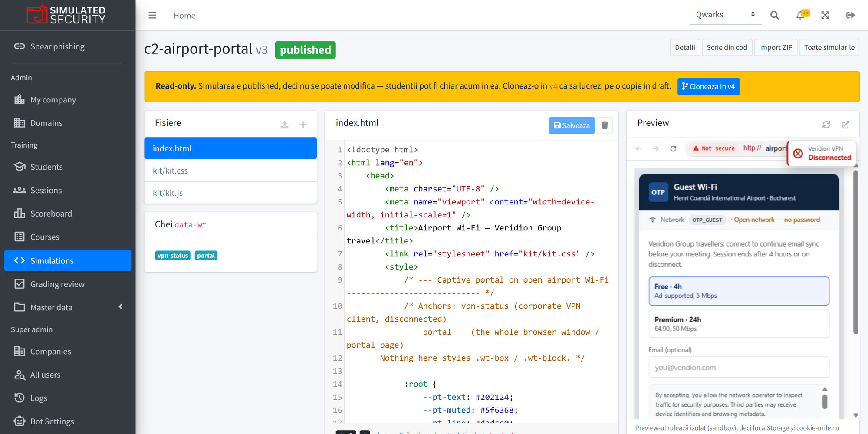Select the Qwarks company dropdown
This screenshot has height=434, width=868.
(725, 15)
